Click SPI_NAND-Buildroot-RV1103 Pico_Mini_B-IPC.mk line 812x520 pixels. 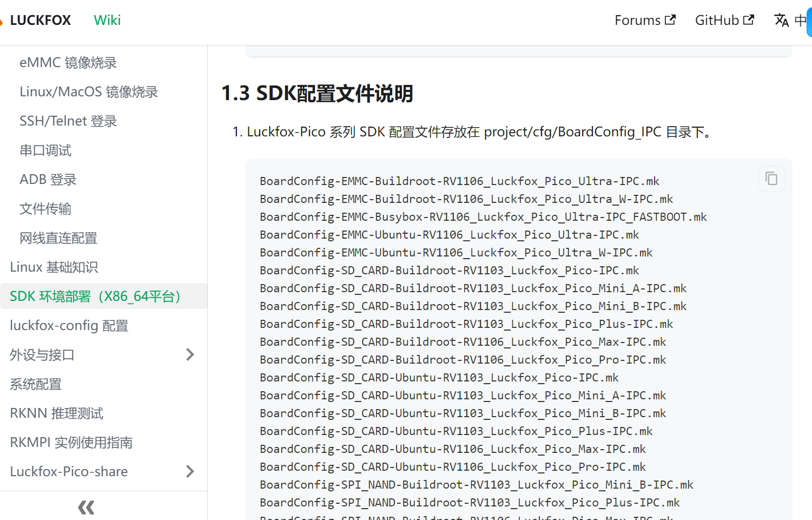coord(477,485)
